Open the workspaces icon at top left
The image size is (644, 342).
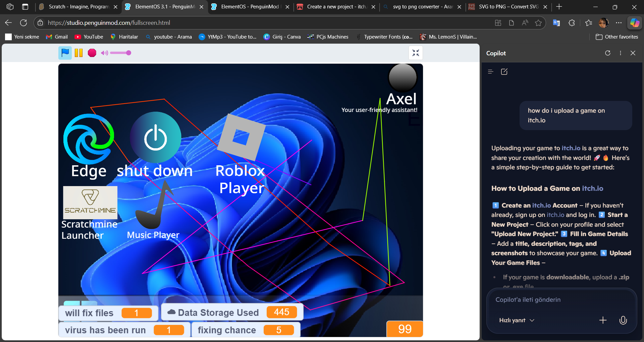(10, 7)
